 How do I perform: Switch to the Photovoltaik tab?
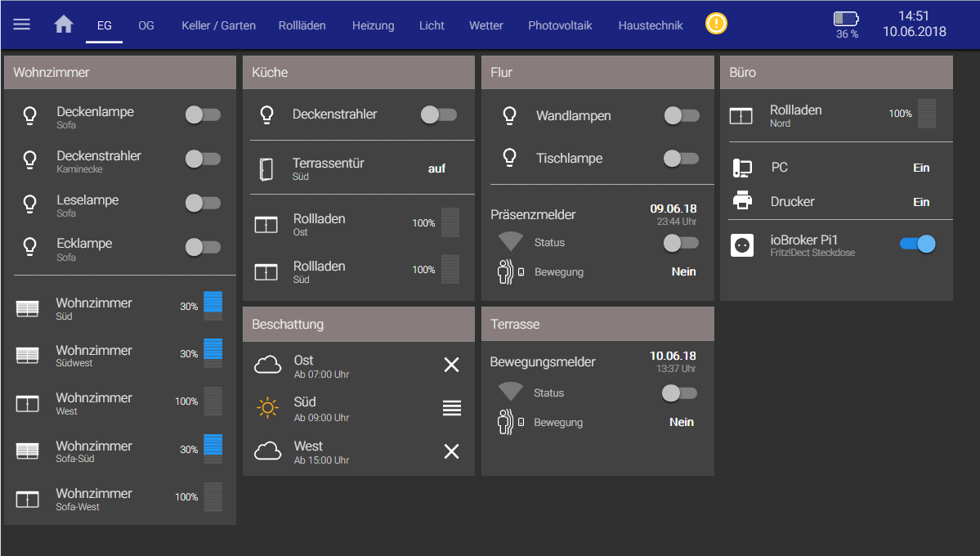[560, 25]
